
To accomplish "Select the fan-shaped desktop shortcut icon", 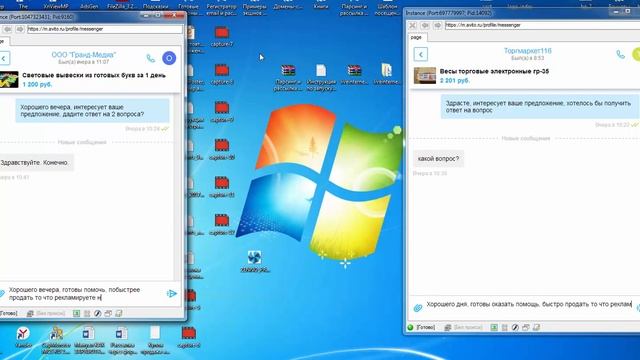I will pos(254,261).
